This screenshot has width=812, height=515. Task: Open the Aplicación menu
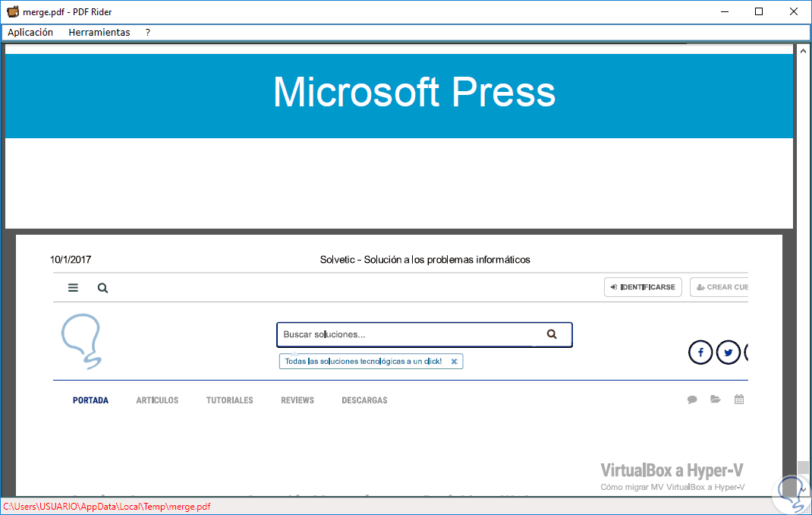[x=30, y=32]
